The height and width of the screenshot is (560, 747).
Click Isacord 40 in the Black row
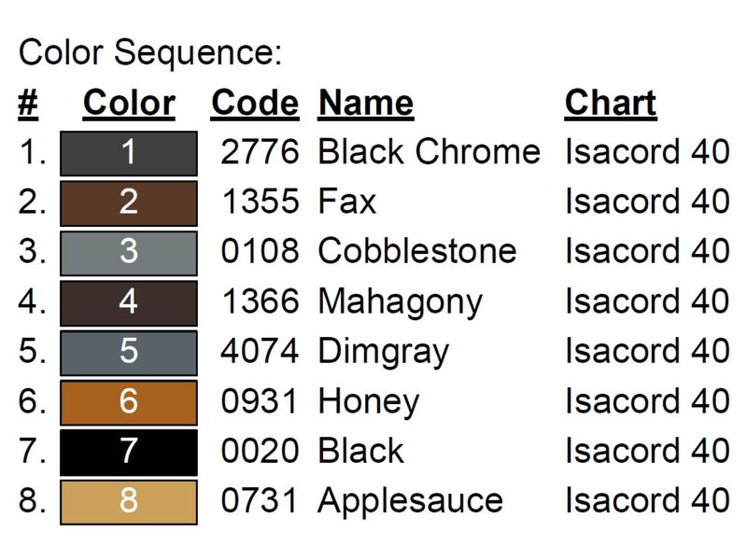(647, 451)
